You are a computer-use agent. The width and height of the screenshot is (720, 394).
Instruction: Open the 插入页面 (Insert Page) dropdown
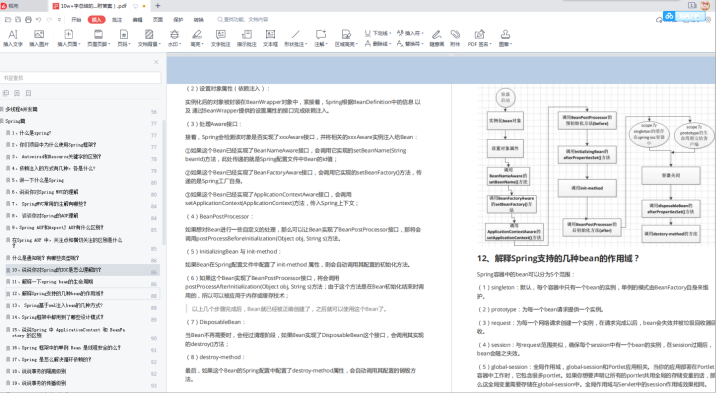point(68,38)
